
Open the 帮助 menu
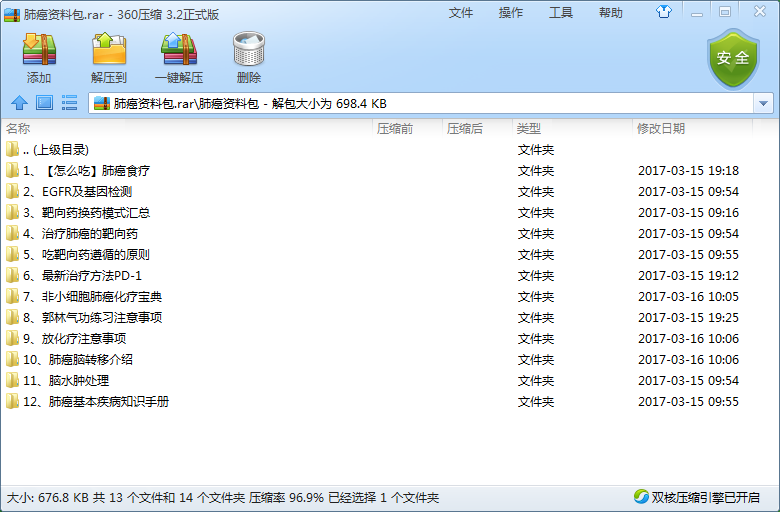611,13
